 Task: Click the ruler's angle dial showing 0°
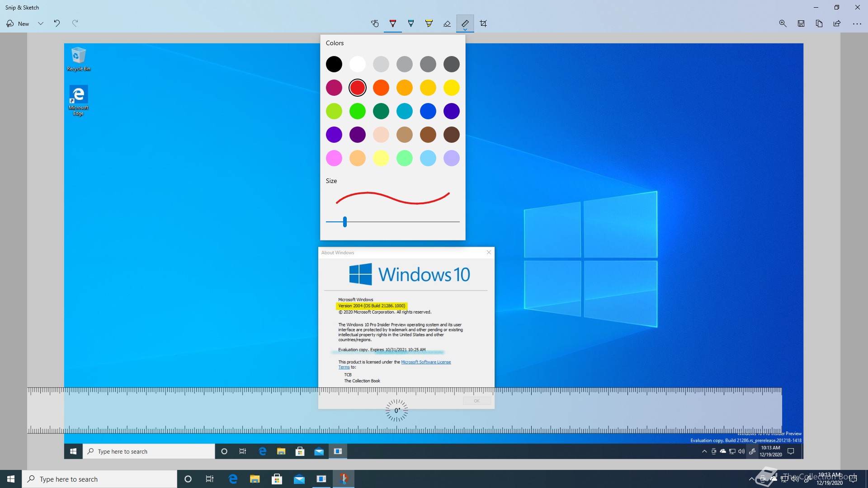pyautogui.click(x=396, y=410)
